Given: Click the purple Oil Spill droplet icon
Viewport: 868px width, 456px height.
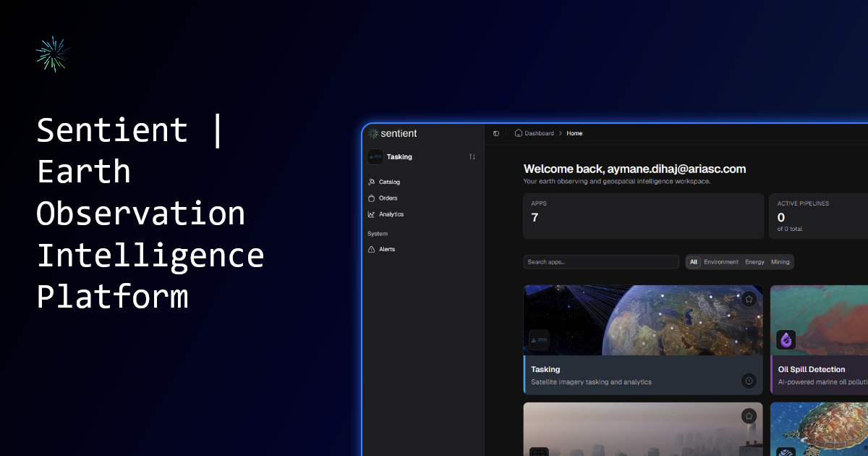Looking at the screenshot, I should point(786,339).
